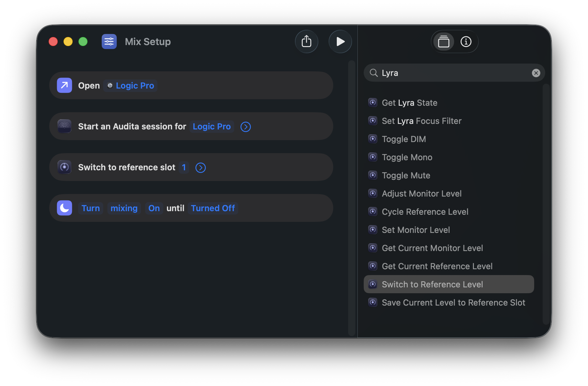Click the Mix Setup title text

pyautogui.click(x=148, y=42)
